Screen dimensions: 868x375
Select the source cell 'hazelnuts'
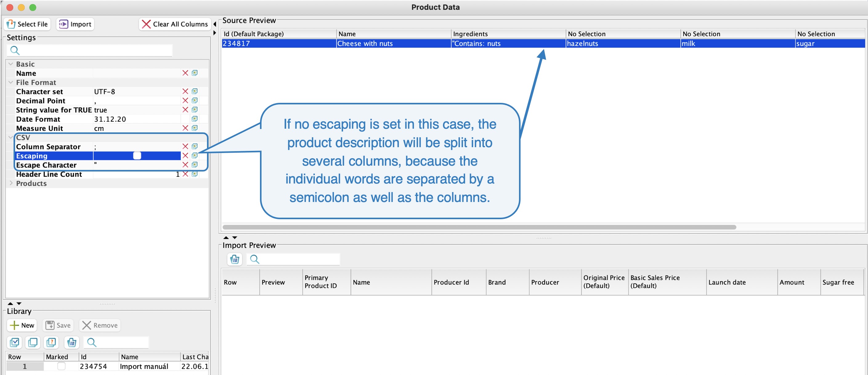click(x=623, y=43)
